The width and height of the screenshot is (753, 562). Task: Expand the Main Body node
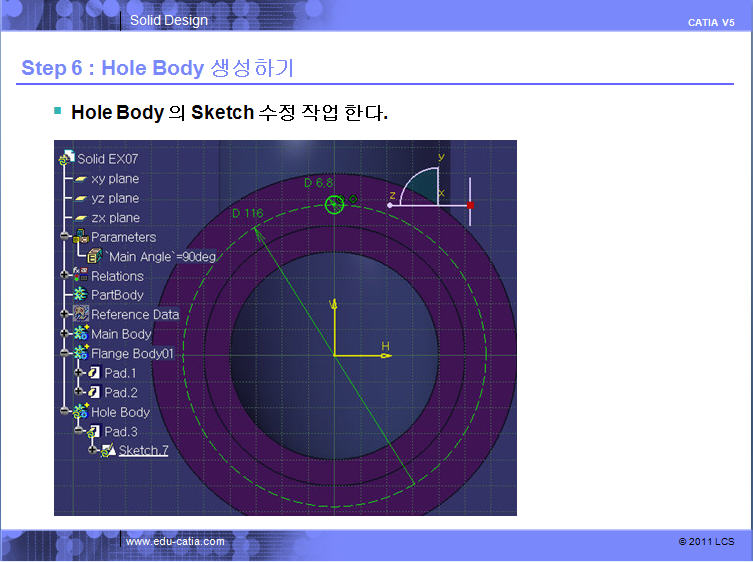pos(64,333)
